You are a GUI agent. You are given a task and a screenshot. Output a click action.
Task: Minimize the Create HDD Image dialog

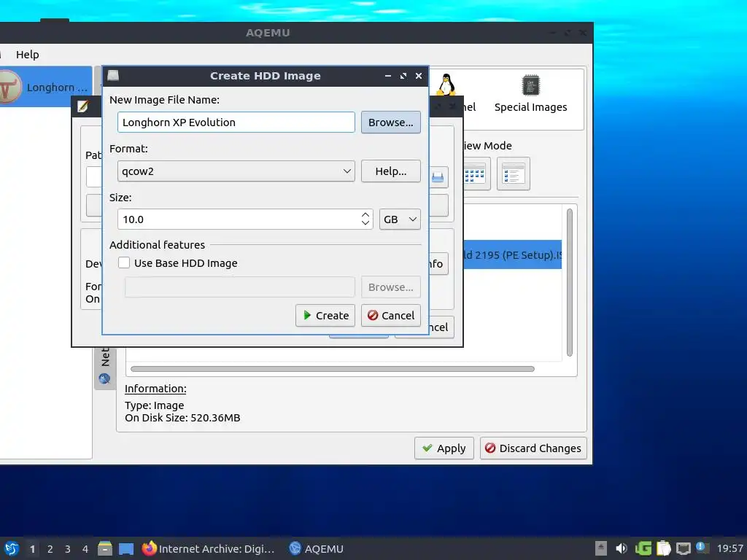pyautogui.click(x=388, y=76)
